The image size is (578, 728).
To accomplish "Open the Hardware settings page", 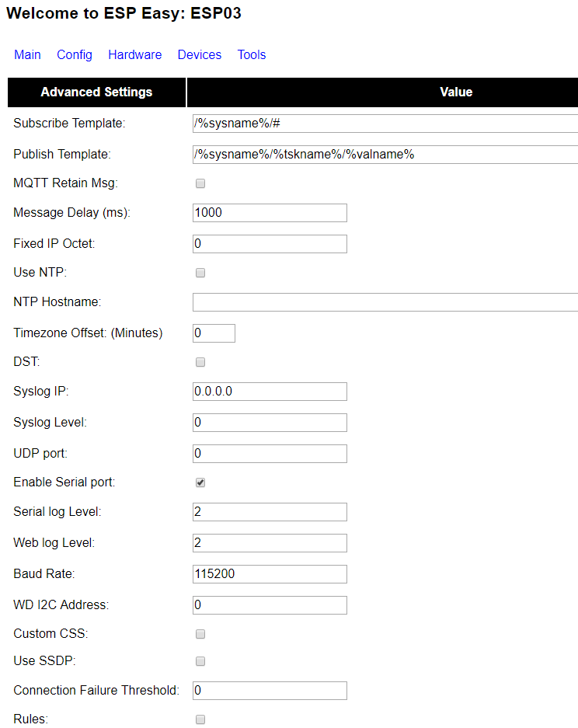I will (x=134, y=55).
